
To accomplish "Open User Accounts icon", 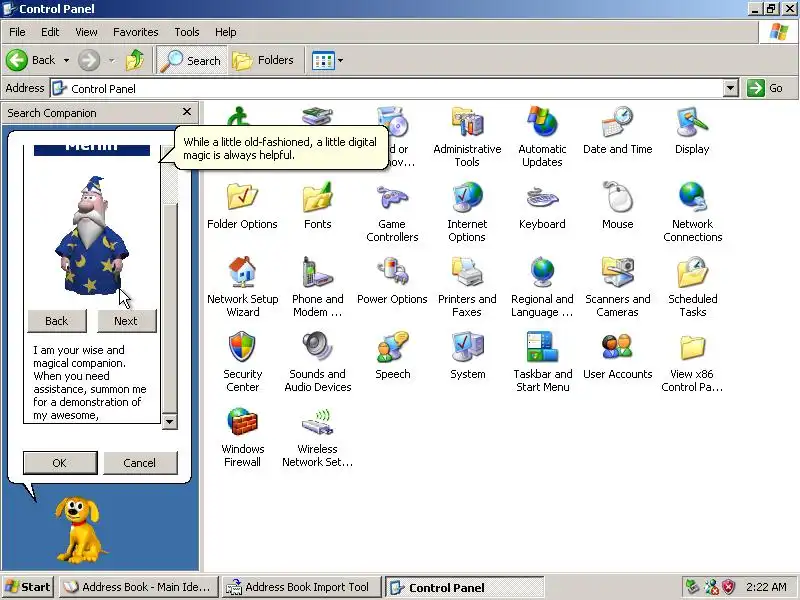I will point(617,356).
